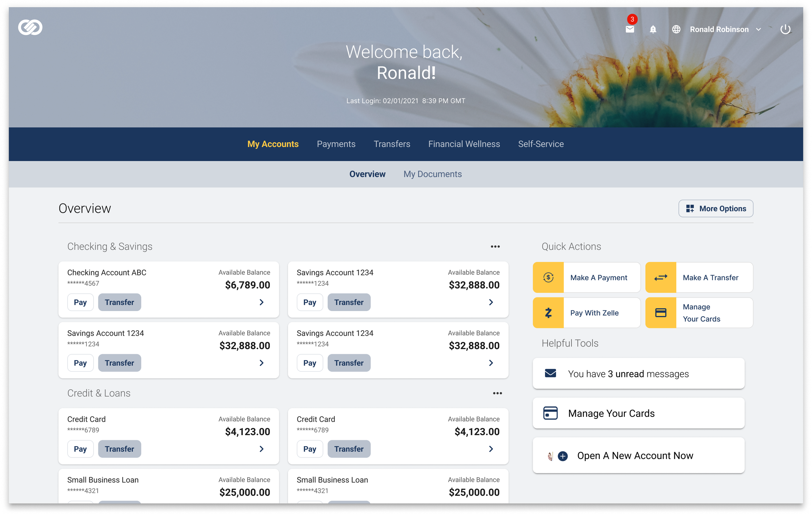Image resolution: width=812 pixels, height=514 pixels.
Task: Go to the Payments tab
Action: tap(336, 144)
